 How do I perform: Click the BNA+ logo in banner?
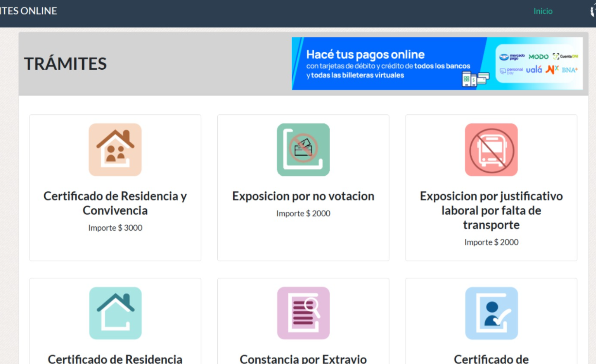(x=570, y=70)
